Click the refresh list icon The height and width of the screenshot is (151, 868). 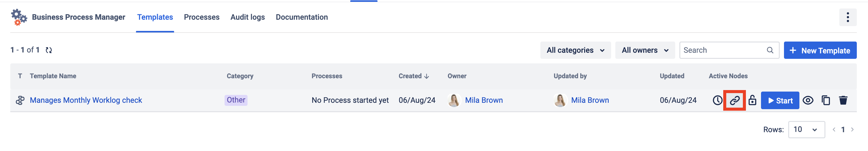coord(49,50)
